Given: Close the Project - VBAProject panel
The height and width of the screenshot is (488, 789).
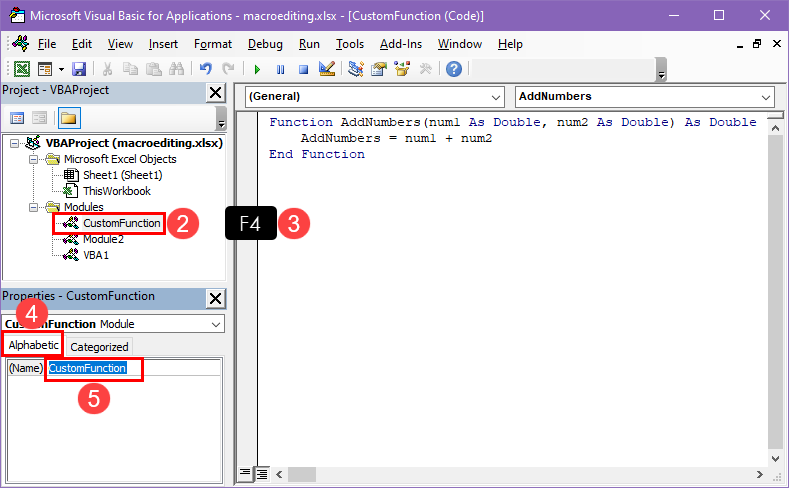Looking at the screenshot, I should [215, 93].
